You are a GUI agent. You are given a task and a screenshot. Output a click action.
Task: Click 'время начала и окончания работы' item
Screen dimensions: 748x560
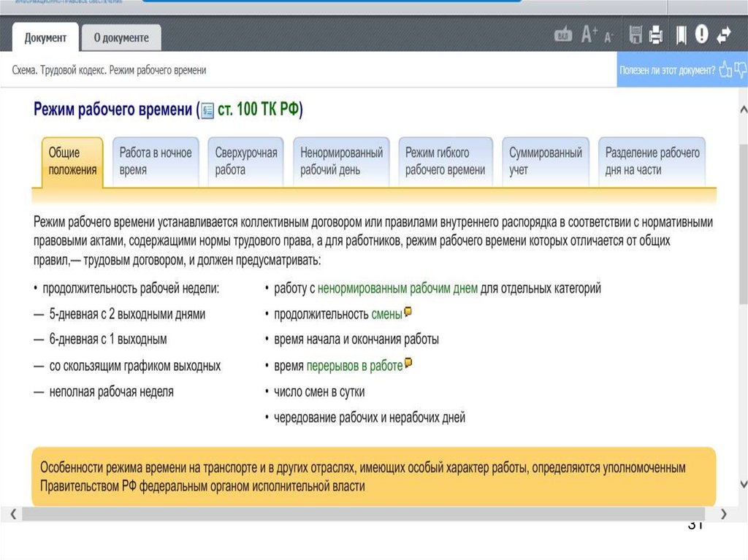(x=356, y=340)
